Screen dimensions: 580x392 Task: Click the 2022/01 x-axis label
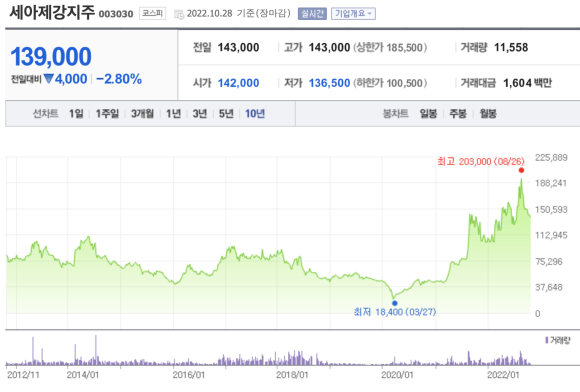503,375
